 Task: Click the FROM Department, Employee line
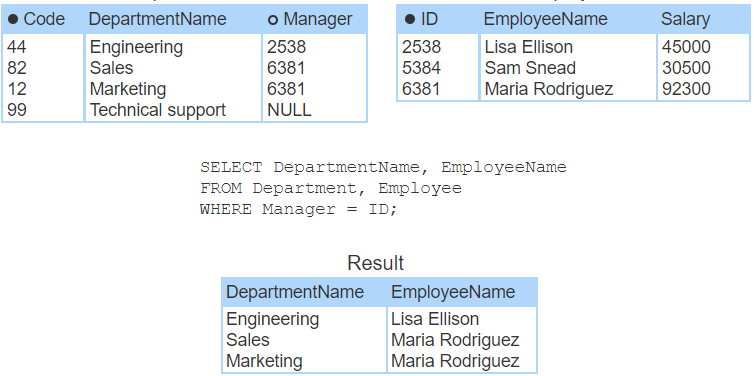click(331, 188)
